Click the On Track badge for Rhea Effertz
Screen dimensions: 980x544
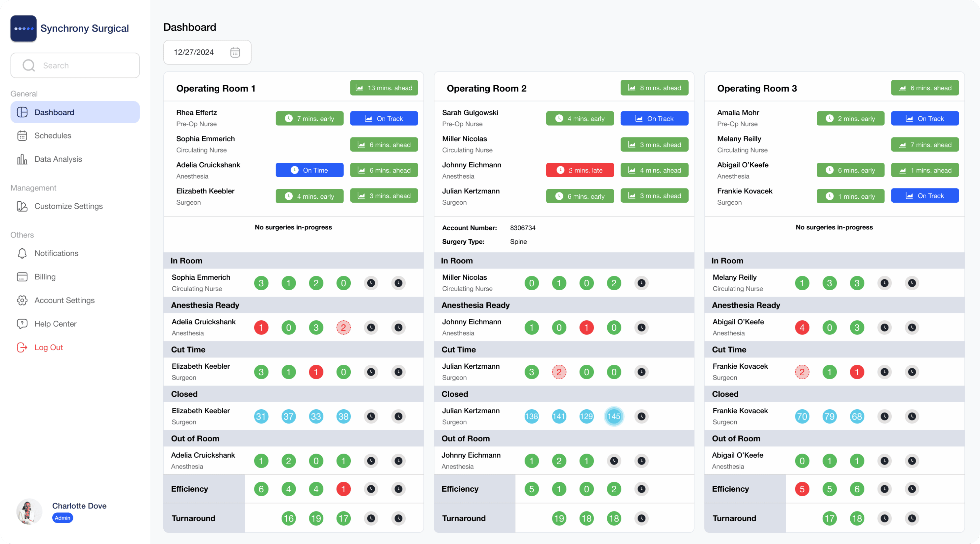384,118
